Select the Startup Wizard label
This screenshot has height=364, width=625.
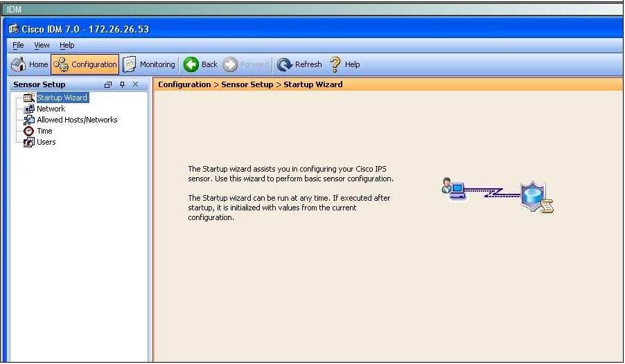point(62,98)
